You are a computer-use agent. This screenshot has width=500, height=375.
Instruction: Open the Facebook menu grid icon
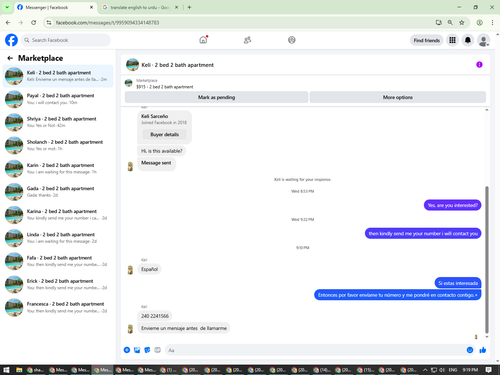(452, 40)
